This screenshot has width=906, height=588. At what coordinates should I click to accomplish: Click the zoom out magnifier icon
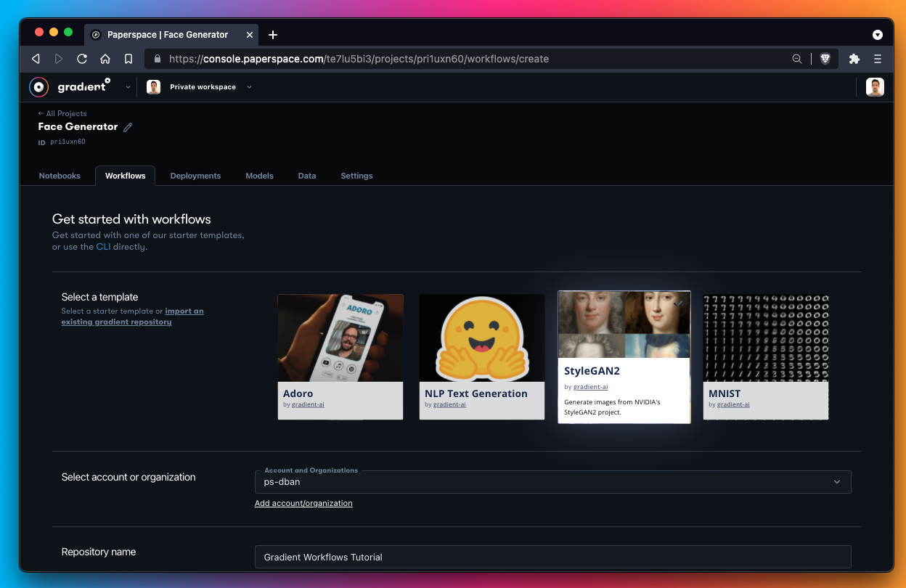click(x=797, y=59)
